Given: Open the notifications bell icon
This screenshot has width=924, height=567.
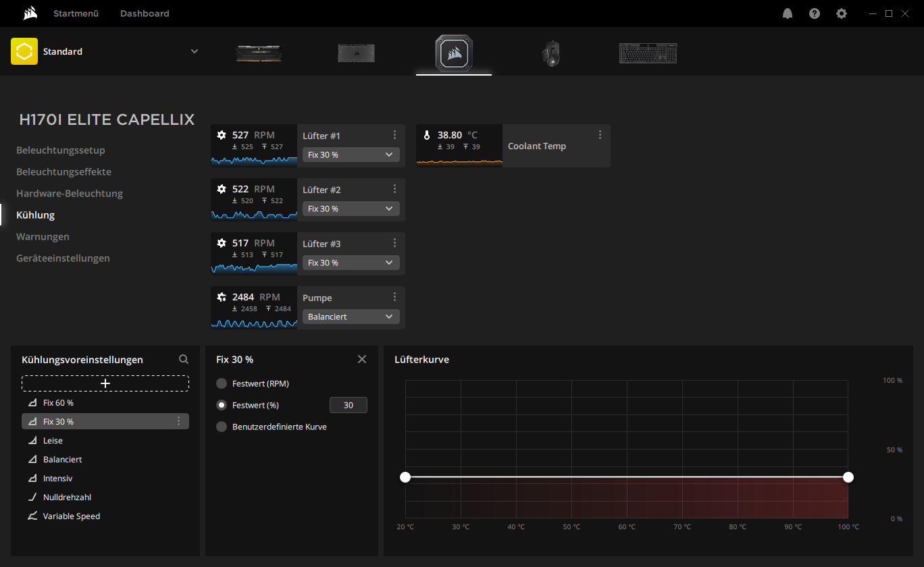Looking at the screenshot, I should (x=788, y=13).
